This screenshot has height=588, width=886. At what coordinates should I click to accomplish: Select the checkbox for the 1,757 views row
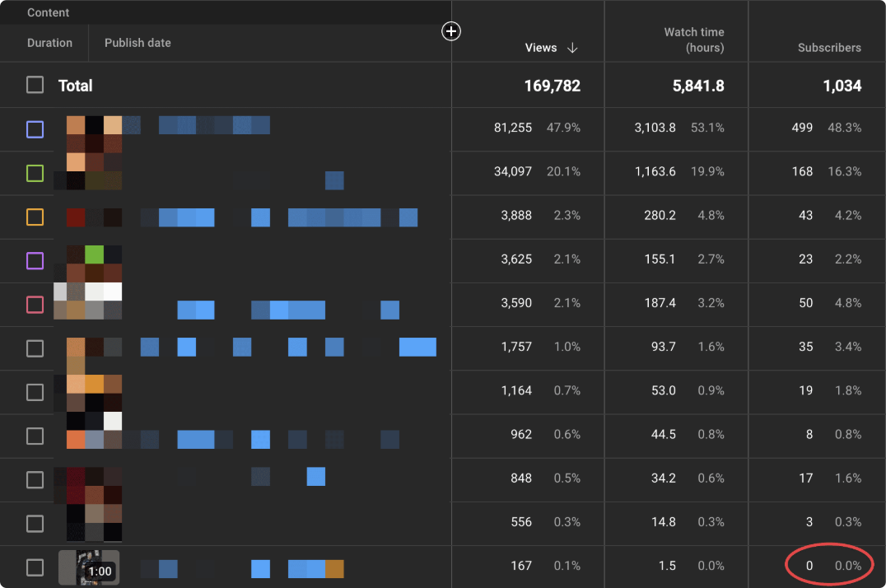pyautogui.click(x=35, y=348)
